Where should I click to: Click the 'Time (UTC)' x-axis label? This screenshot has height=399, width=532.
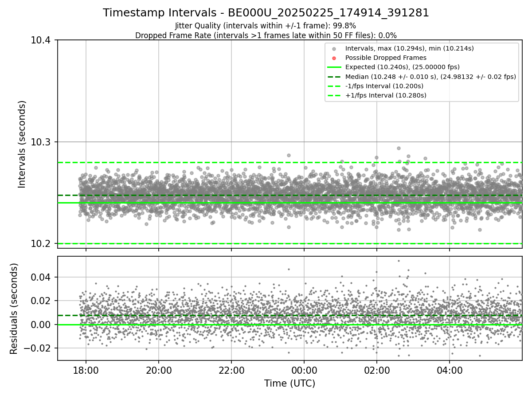(290, 383)
